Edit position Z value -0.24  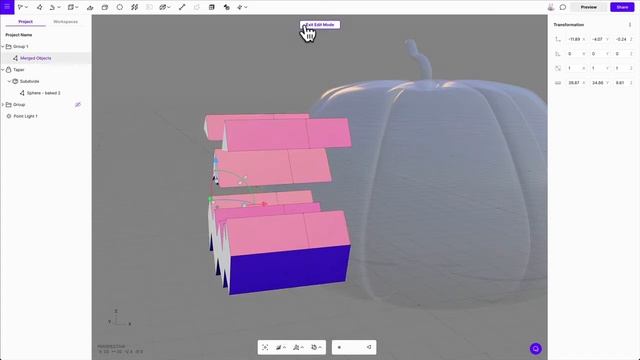pyautogui.click(x=623, y=39)
